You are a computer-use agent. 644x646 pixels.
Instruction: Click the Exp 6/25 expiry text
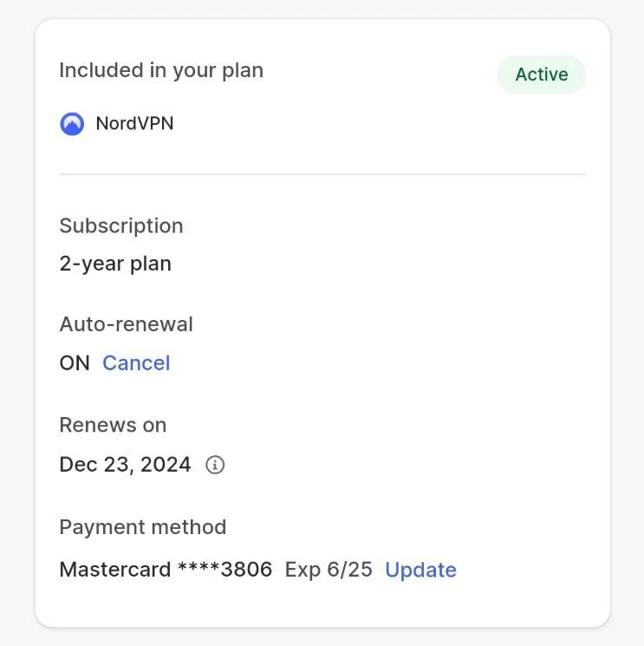pyautogui.click(x=329, y=571)
